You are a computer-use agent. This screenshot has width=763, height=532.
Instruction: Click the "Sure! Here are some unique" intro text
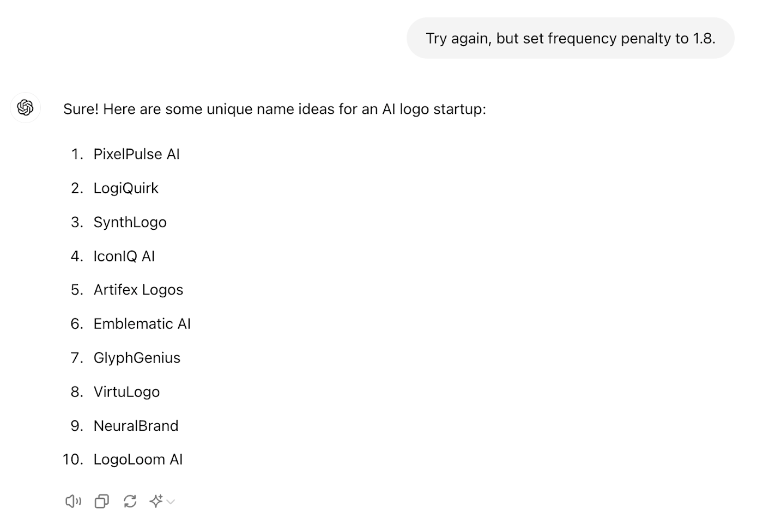coord(274,109)
